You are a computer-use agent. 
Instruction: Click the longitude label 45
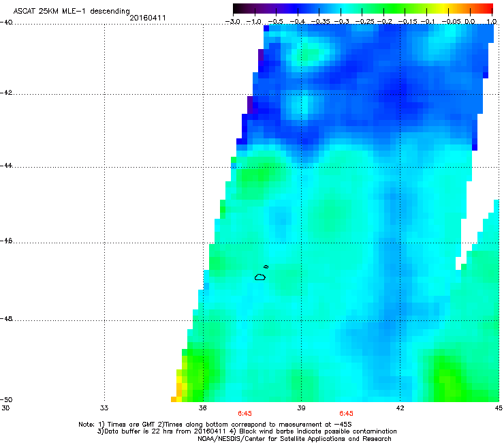pos(499,408)
